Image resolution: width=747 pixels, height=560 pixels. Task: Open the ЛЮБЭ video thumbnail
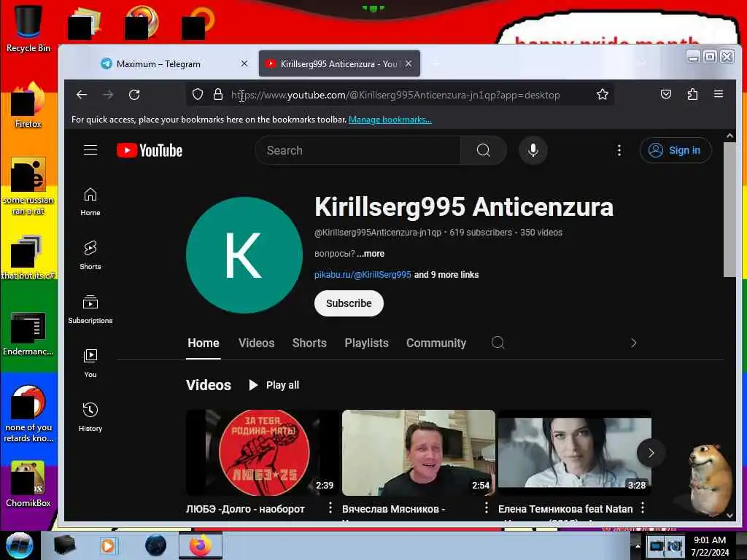click(x=262, y=452)
